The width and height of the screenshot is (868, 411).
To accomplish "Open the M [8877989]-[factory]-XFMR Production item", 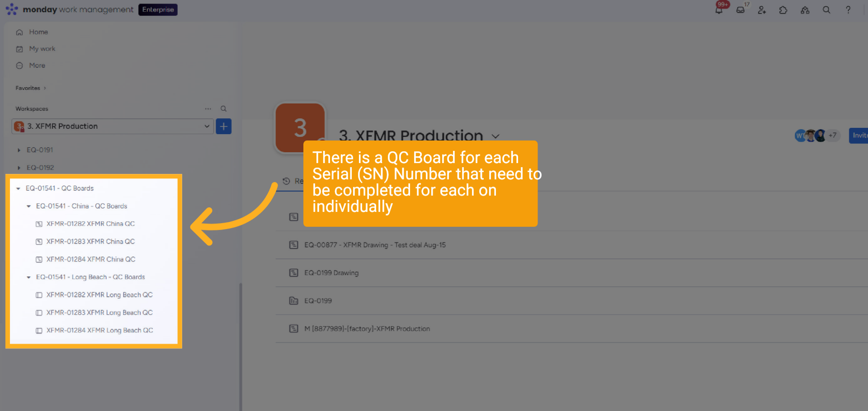I will [x=367, y=329].
